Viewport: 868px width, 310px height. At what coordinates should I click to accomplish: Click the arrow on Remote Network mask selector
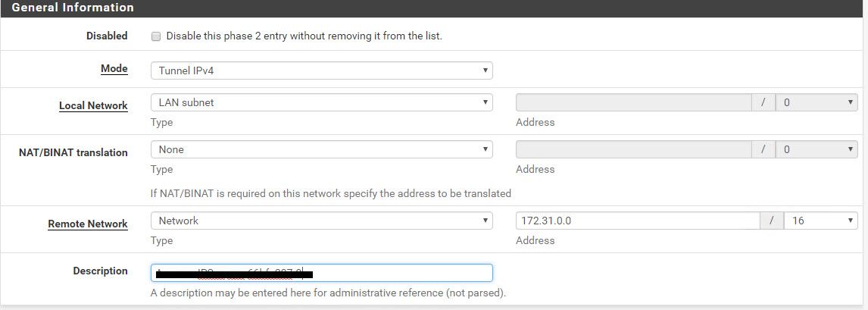pos(851,221)
